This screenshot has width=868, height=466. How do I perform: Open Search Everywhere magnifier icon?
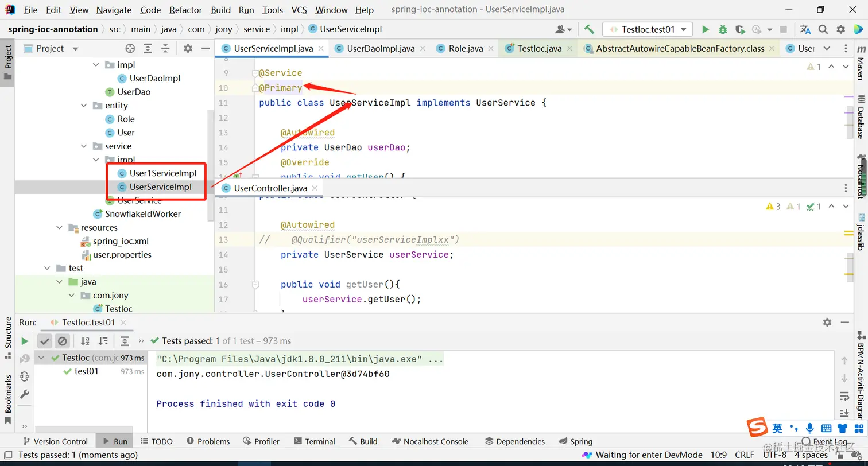[823, 29]
